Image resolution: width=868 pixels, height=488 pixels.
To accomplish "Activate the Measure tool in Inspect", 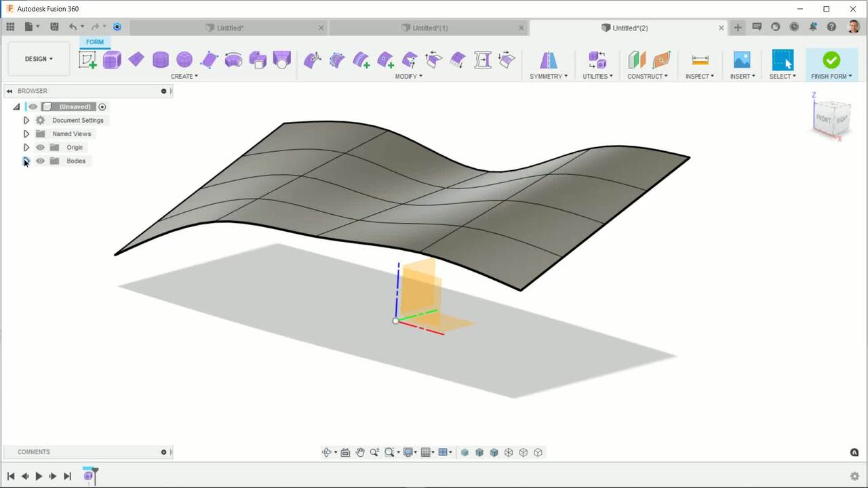I will coord(700,60).
